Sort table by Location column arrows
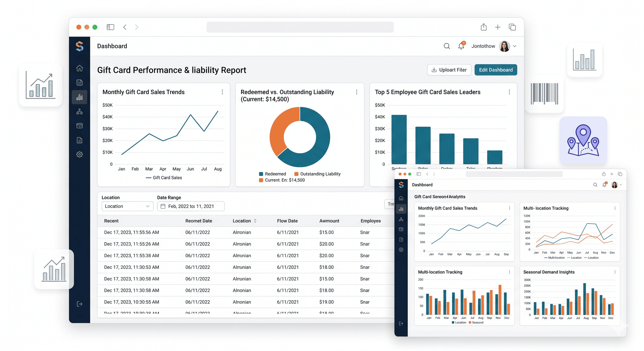 point(255,221)
